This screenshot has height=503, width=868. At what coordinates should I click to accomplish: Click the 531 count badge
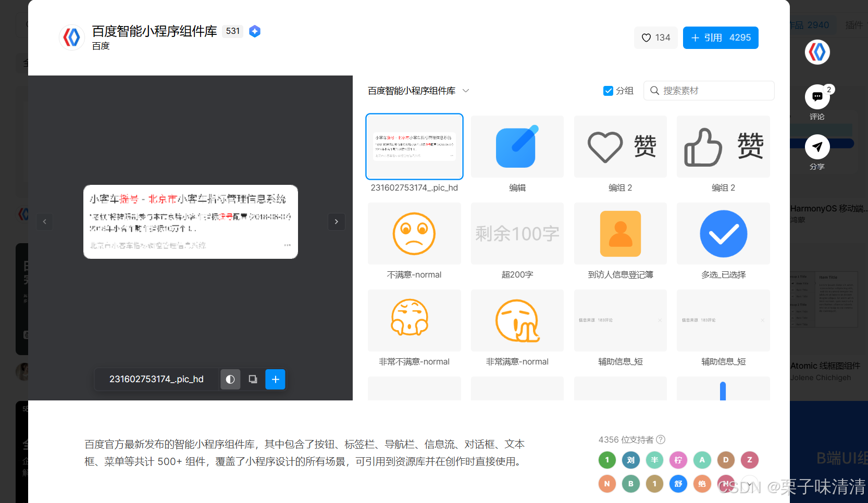(232, 31)
